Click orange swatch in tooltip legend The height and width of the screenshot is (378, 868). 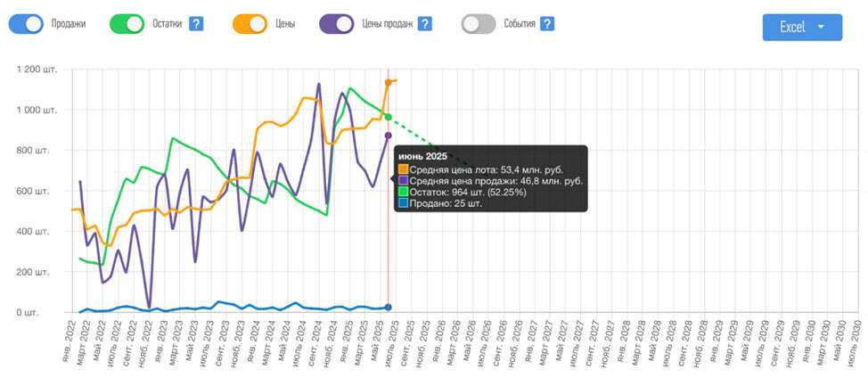403,169
